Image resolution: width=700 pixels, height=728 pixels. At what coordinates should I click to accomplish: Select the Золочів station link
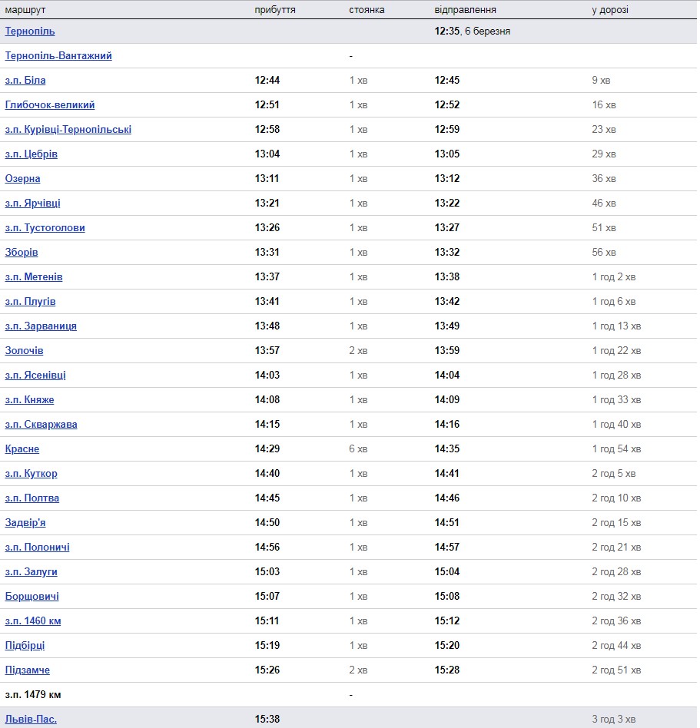(x=24, y=350)
